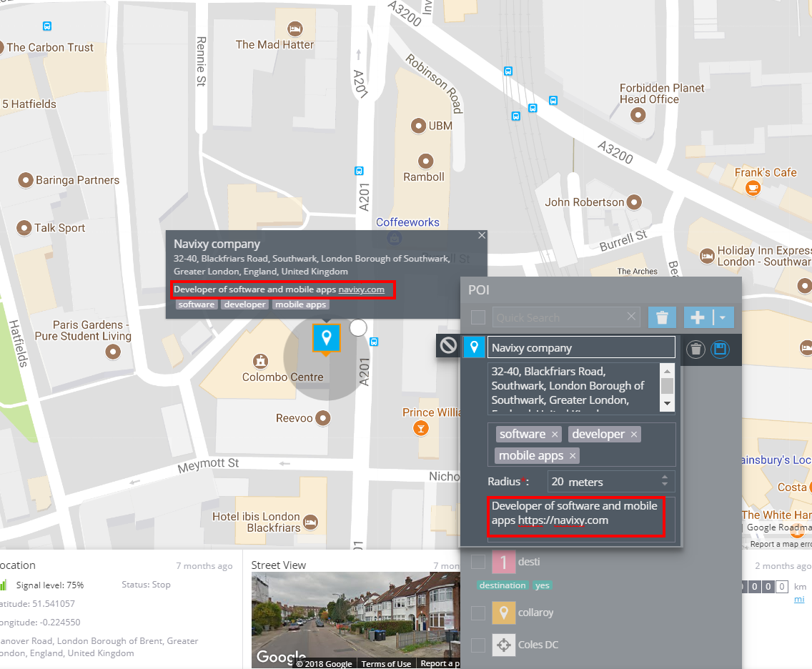The image size is (812, 669).
Task: Click the Prince William bar icon
Action: tap(420, 428)
